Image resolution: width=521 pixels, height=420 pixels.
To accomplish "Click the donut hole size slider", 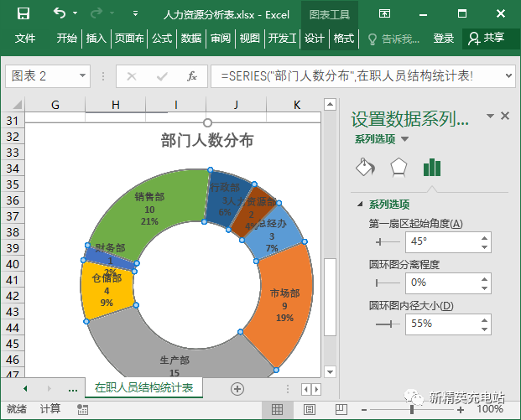I will click(388, 324).
